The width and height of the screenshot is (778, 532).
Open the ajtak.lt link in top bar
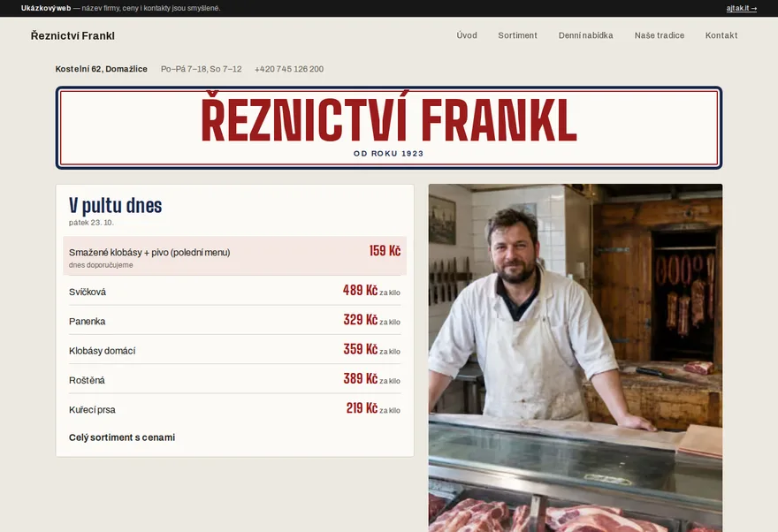741,8
